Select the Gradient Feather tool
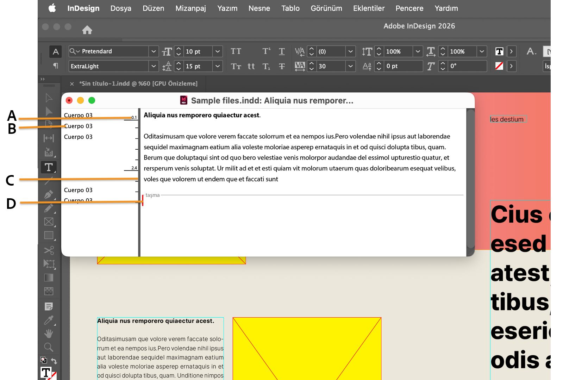This screenshot has width=588, height=380. click(49, 291)
